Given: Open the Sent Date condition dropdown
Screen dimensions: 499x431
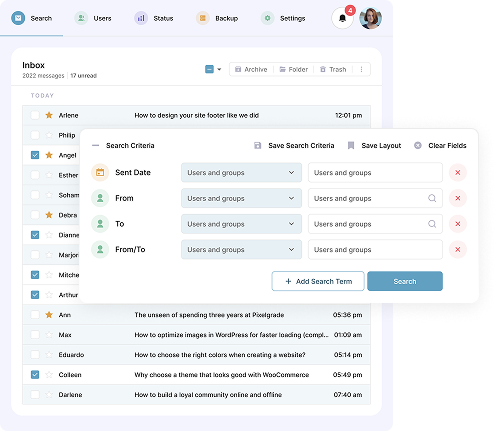Looking at the screenshot, I should 241,173.
